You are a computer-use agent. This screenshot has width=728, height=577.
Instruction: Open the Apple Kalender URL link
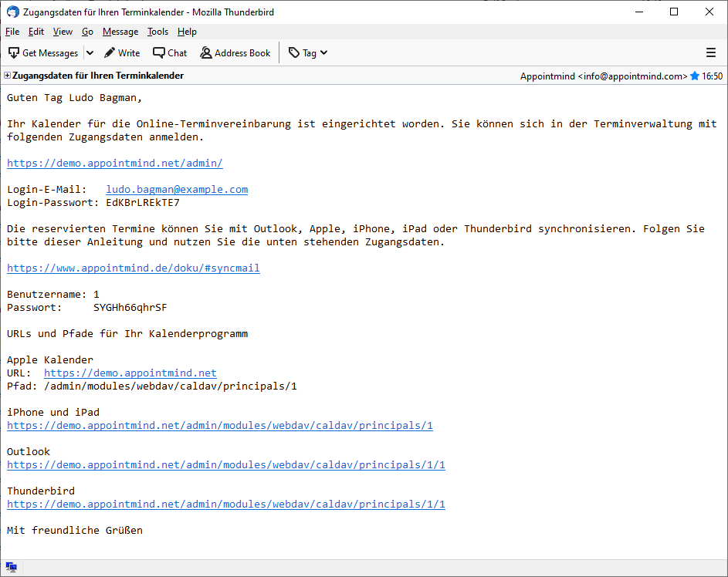pyautogui.click(x=130, y=373)
